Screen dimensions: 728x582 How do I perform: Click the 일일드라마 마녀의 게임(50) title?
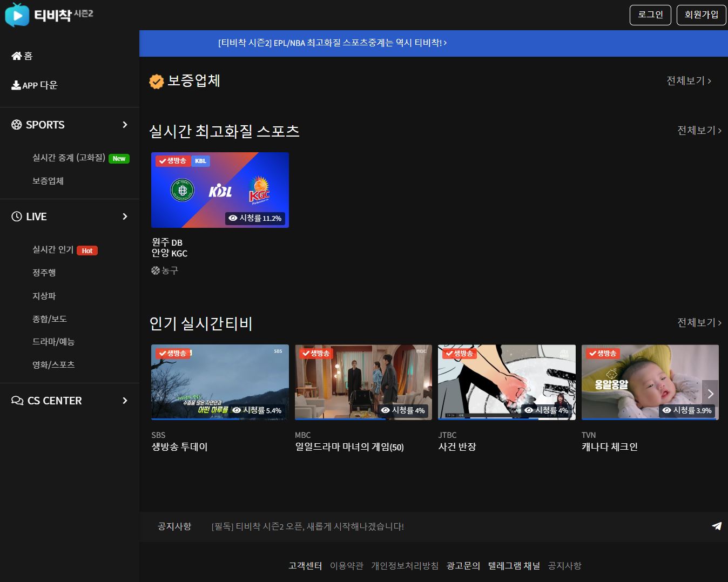pyautogui.click(x=349, y=447)
